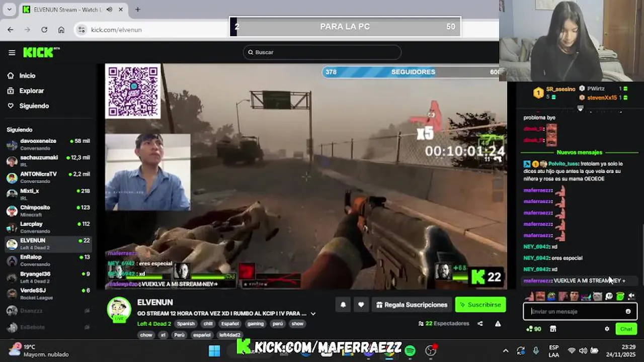644x362 pixels.
Task: Select the gaming tag
Action: click(x=255, y=324)
